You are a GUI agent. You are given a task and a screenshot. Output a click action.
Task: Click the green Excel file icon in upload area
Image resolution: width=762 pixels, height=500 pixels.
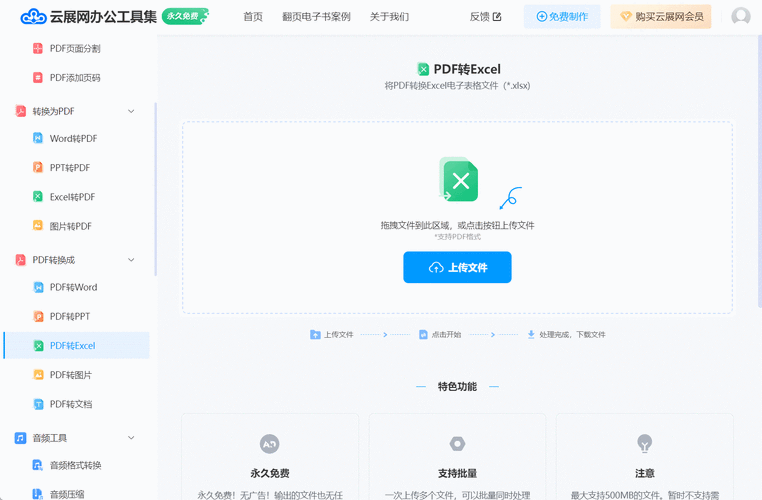[x=459, y=180]
